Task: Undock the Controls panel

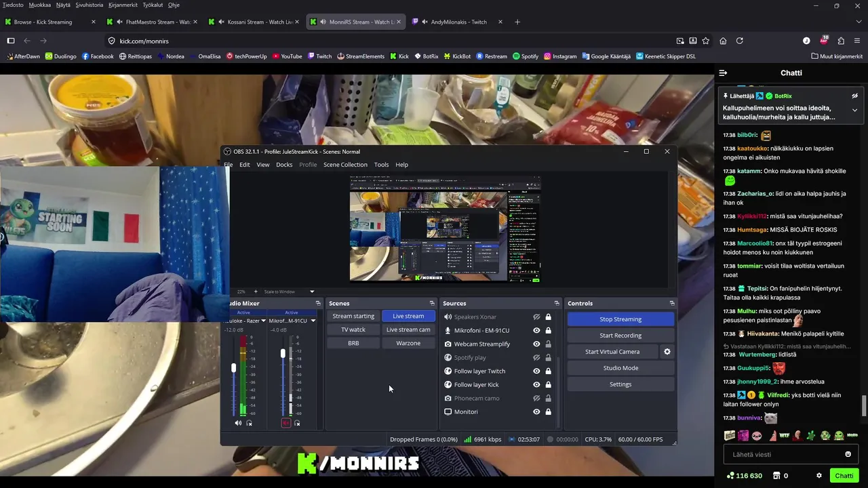Action: 672,304
